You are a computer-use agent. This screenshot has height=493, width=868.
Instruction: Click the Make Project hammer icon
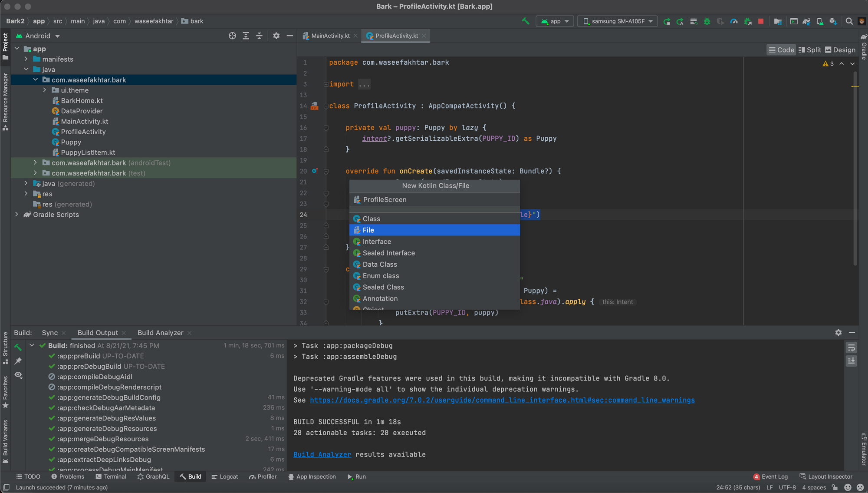click(526, 21)
